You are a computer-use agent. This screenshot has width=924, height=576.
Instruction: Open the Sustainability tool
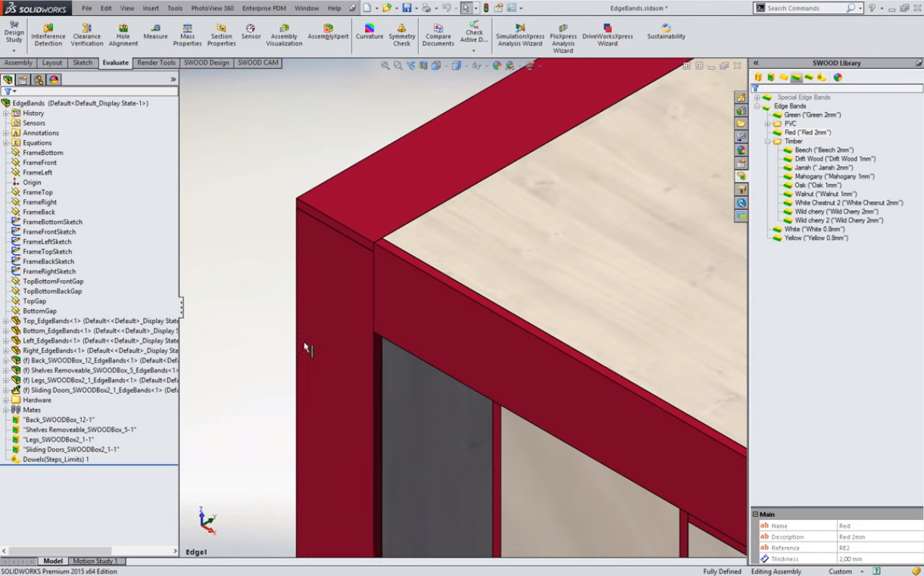point(666,31)
